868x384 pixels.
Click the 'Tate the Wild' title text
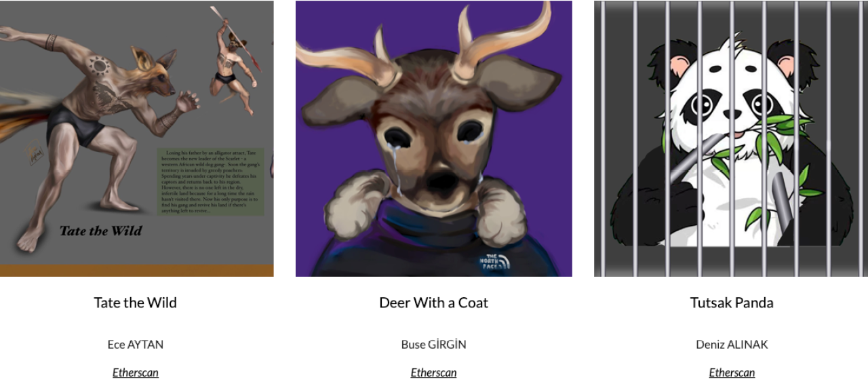tap(136, 303)
